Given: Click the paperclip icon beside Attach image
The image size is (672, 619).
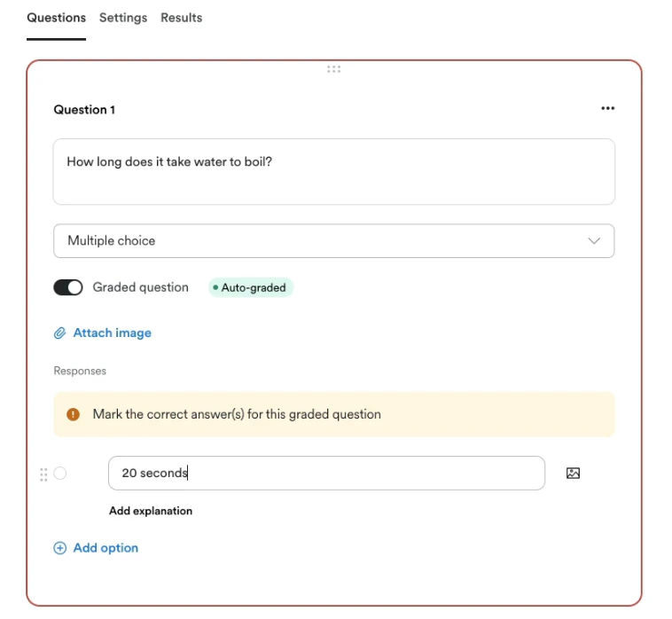Looking at the screenshot, I should click(60, 333).
